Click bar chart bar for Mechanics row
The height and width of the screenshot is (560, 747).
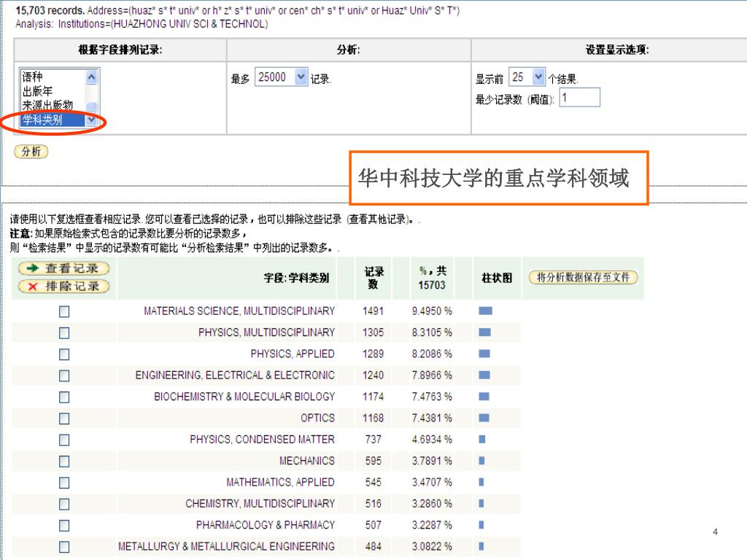click(x=481, y=461)
